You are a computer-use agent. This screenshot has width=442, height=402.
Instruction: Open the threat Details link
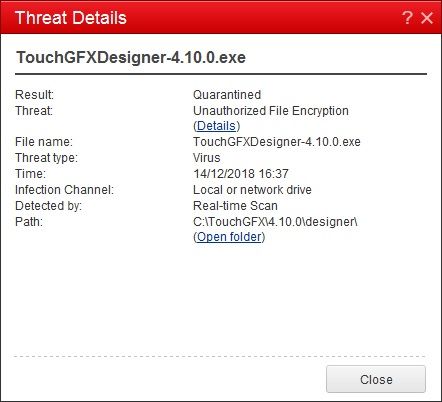click(x=216, y=126)
